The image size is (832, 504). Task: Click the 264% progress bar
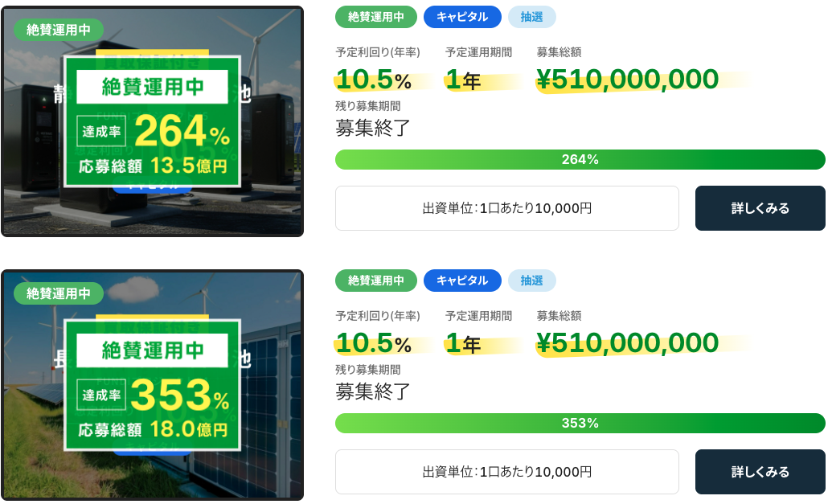580,160
